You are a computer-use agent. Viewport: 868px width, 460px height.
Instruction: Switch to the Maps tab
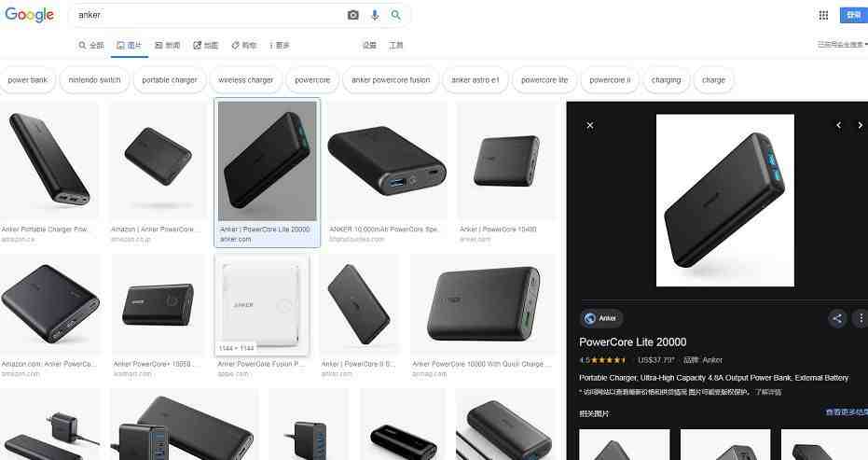click(x=205, y=46)
